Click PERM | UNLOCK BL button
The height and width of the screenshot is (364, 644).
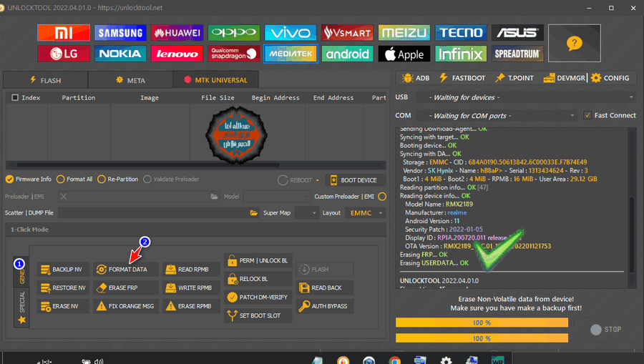click(x=258, y=260)
